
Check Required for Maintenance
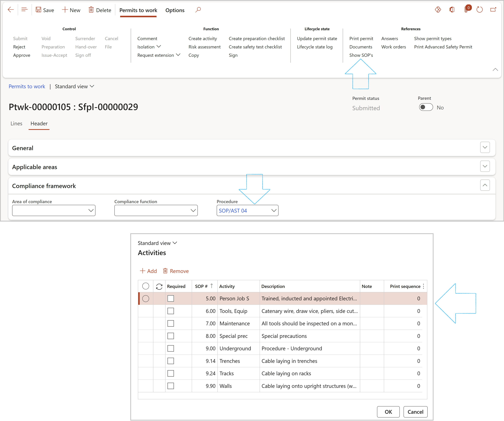pos(171,324)
